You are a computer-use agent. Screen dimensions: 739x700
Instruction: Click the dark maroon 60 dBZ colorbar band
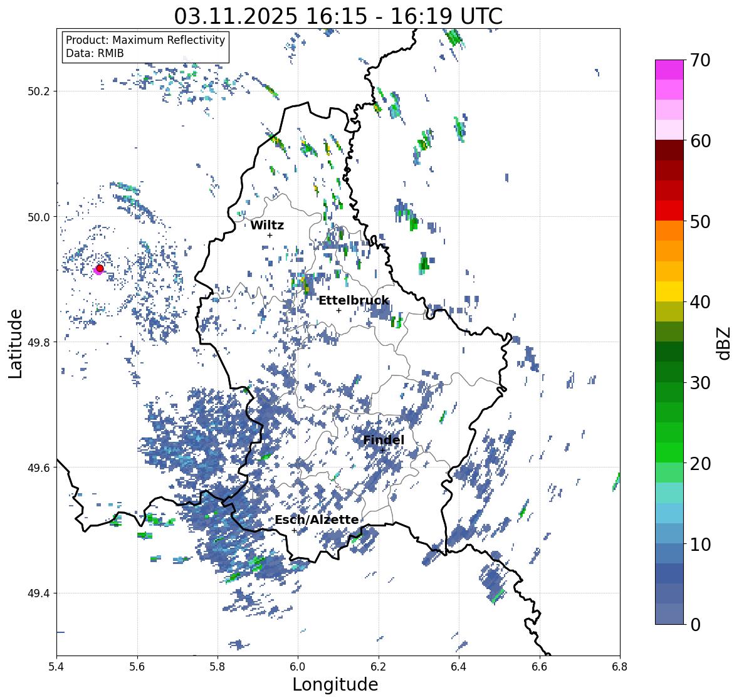tap(669, 150)
